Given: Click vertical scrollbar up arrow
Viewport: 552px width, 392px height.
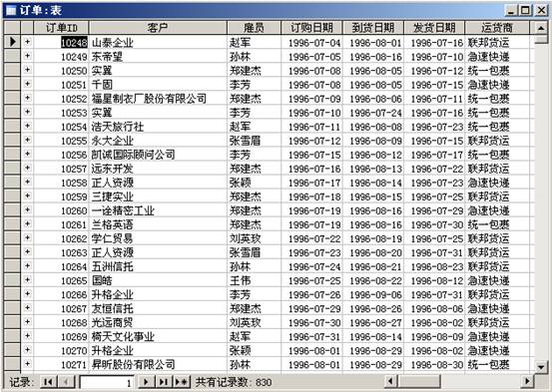Looking at the screenshot, I should [x=541, y=28].
